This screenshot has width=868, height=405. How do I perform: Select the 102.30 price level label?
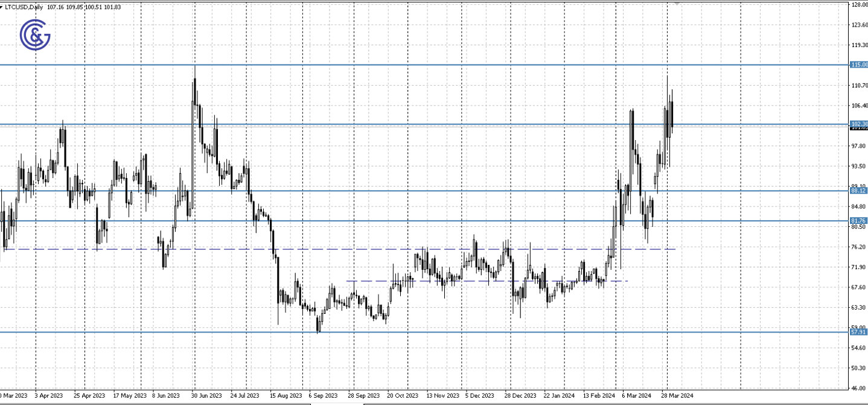858,124
